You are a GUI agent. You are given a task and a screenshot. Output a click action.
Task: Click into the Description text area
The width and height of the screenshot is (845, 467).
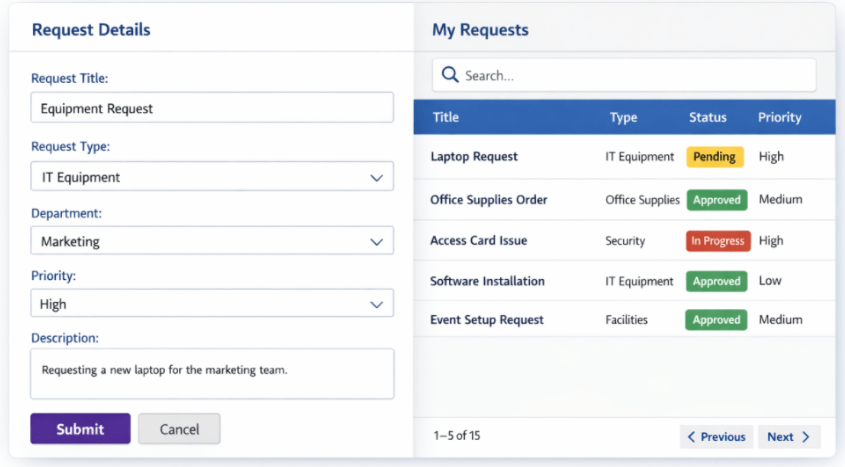coord(212,374)
